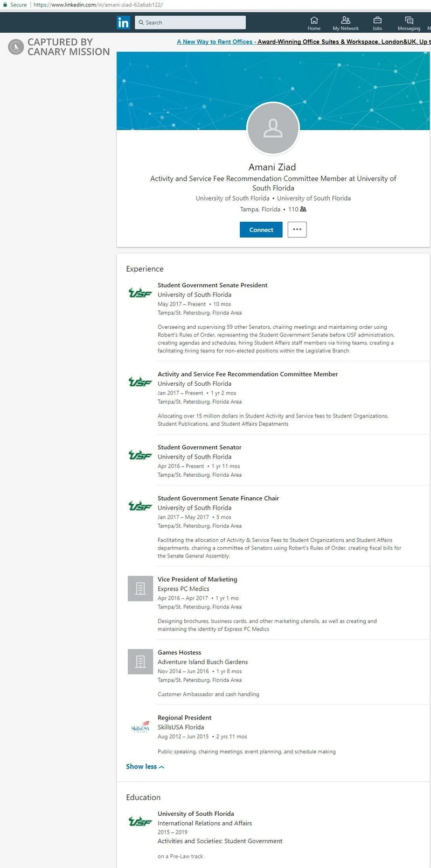Click USF logo beside Senate Finance Chair
Viewport: 431px width, 868px height.
[x=140, y=506]
